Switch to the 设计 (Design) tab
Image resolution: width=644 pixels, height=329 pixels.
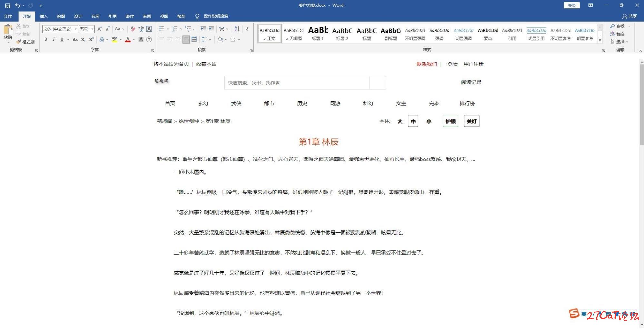(x=78, y=16)
